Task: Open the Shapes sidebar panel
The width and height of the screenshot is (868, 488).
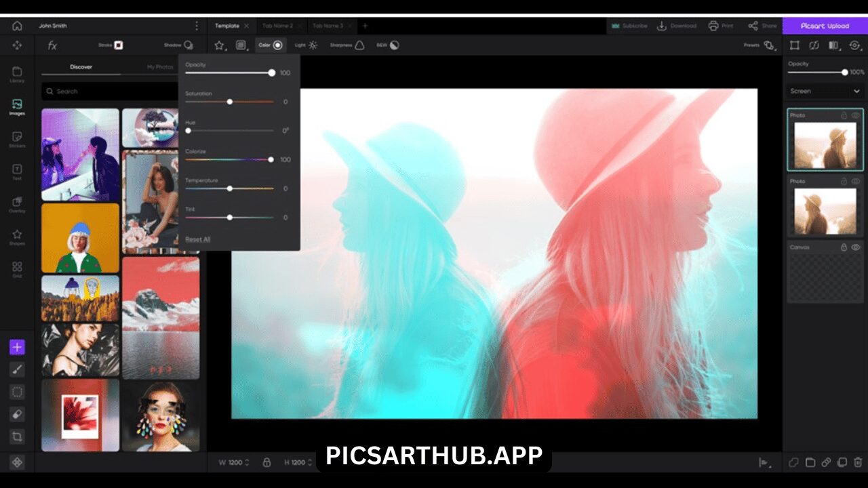Action: click(17, 237)
